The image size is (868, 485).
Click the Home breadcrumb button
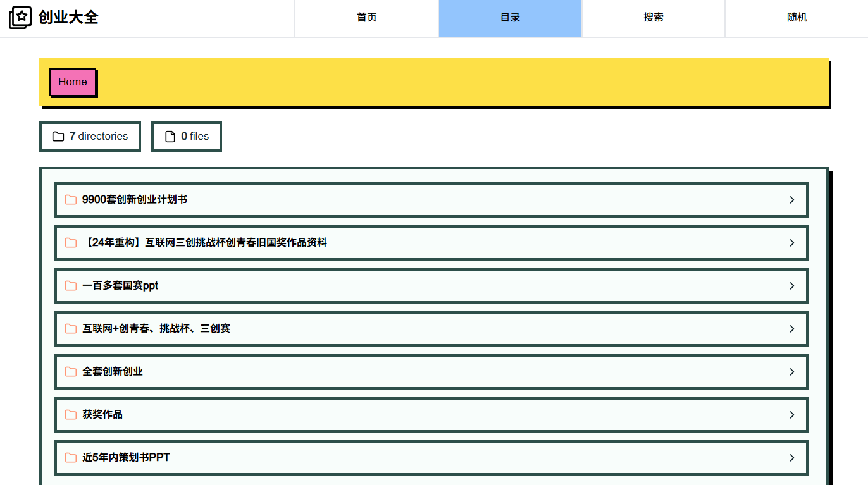[72, 82]
